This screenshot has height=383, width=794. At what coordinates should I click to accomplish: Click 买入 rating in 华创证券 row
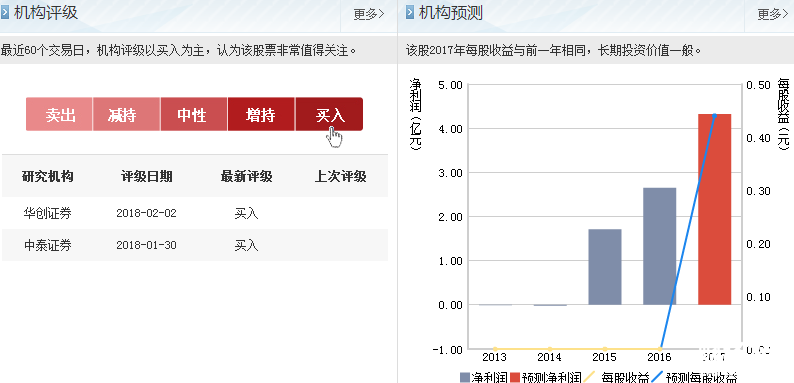[x=247, y=213]
